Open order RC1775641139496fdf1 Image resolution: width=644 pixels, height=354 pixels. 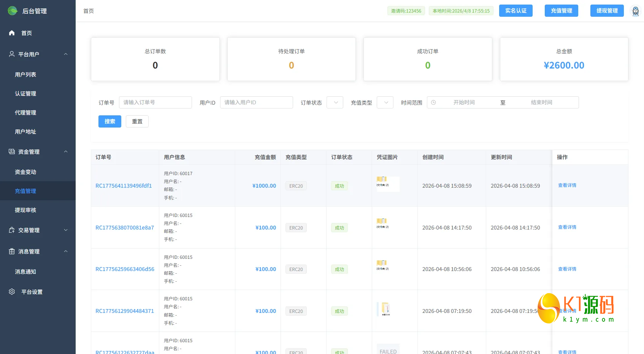(124, 186)
